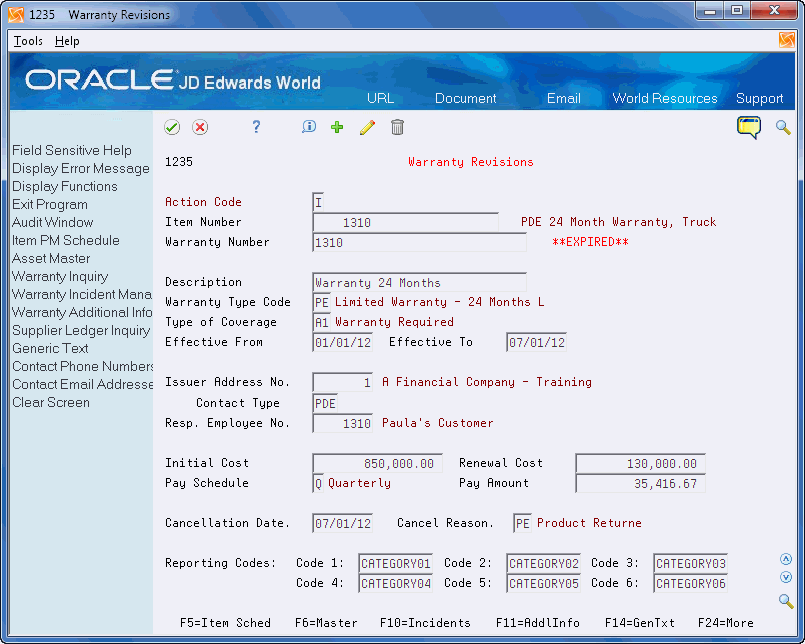Open Contact Email Addresses link
Image resolution: width=805 pixels, height=644 pixels.
point(82,384)
